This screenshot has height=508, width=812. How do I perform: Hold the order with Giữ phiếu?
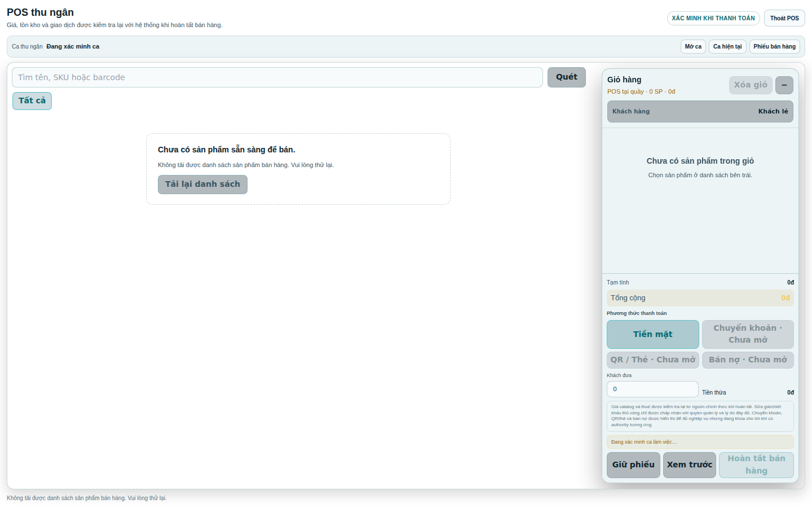[x=633, y=465]
